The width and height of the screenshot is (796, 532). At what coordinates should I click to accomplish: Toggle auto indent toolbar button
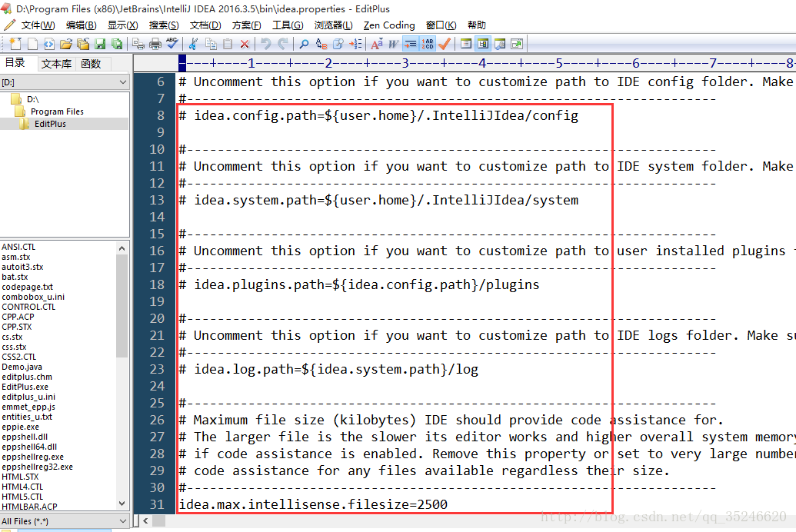pos(411,44)
